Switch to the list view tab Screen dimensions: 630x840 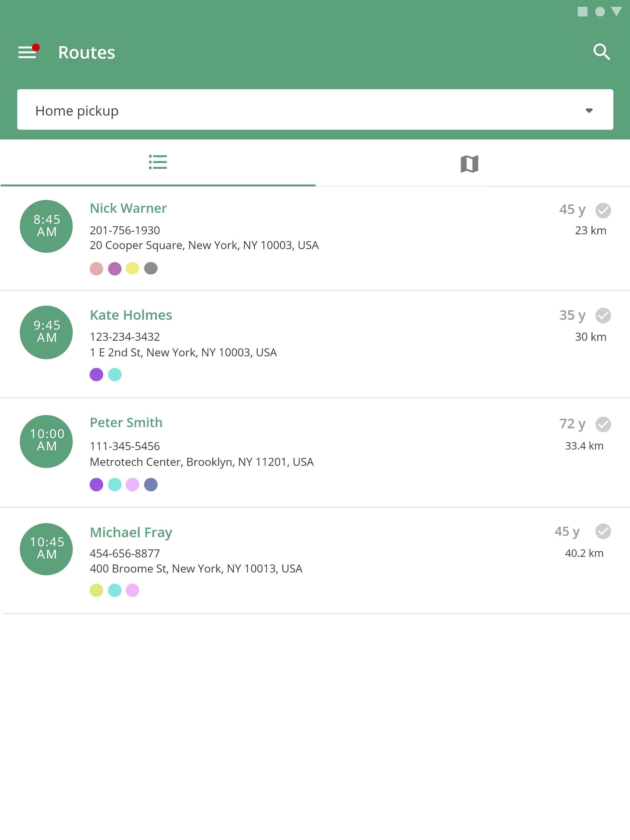pyautogui.click(x=158, y=163)
